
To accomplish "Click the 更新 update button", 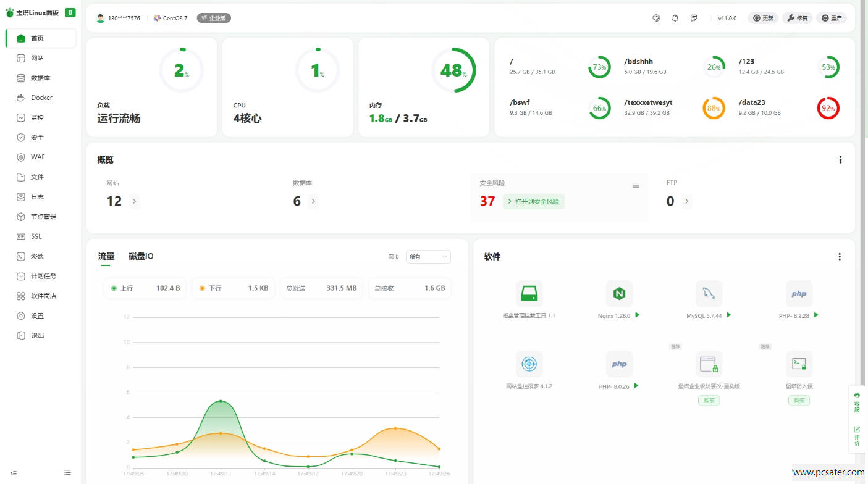I will 763,19.
